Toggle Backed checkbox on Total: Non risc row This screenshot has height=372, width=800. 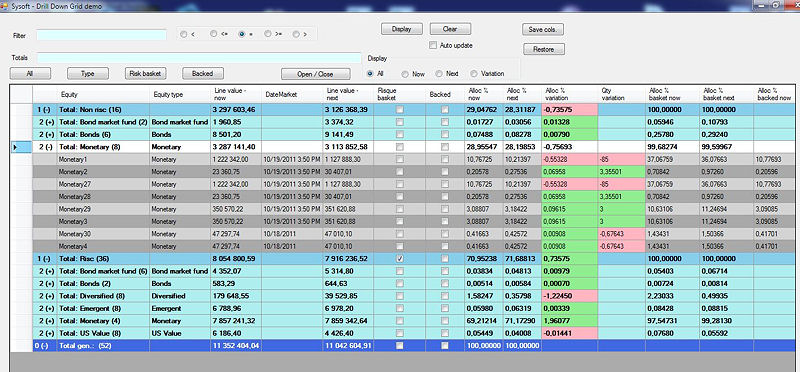445,110
